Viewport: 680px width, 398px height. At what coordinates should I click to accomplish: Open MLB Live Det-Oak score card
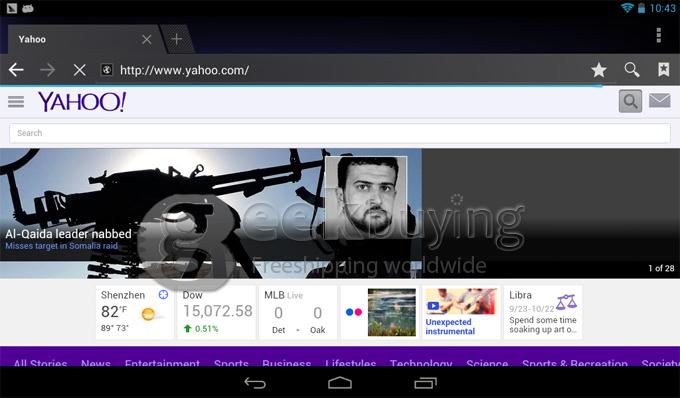point(298,312)
